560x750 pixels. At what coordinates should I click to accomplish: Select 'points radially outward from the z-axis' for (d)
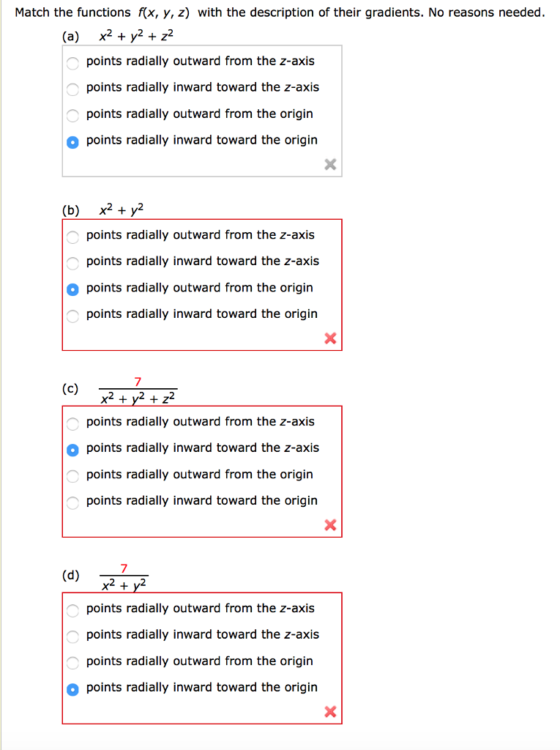click(x=72, y=610)
